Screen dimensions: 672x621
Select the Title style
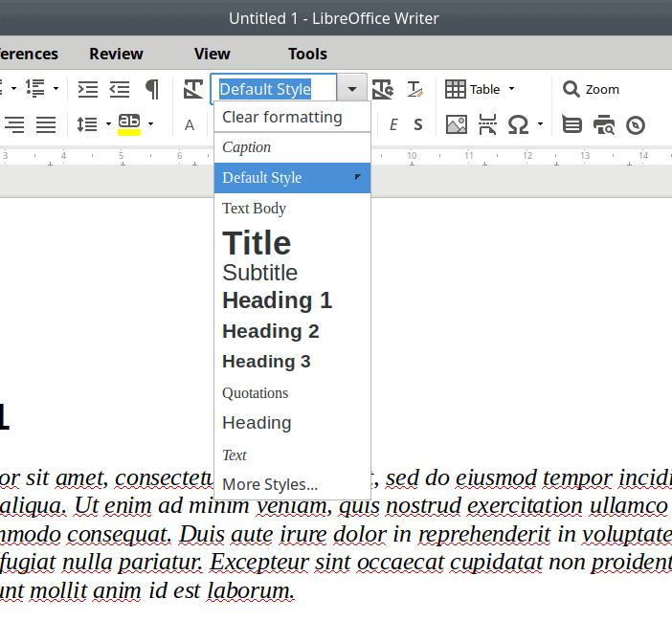(x=292, y=242)
